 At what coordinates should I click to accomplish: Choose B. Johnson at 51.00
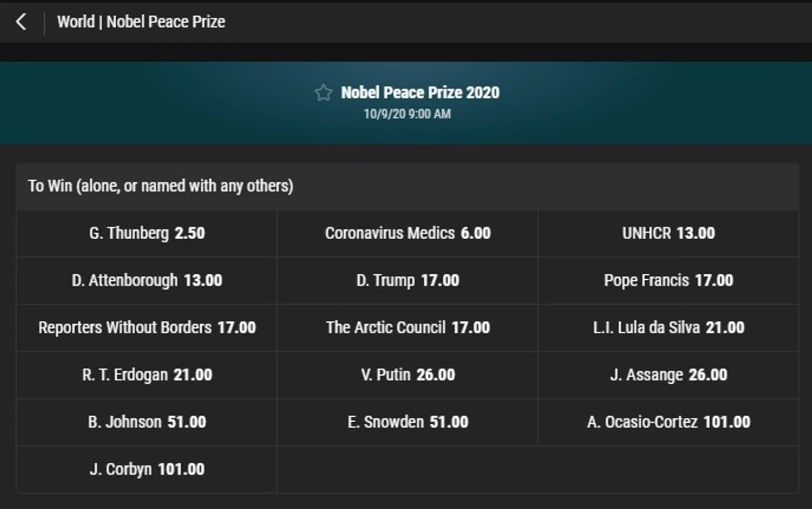click(147, 422)
